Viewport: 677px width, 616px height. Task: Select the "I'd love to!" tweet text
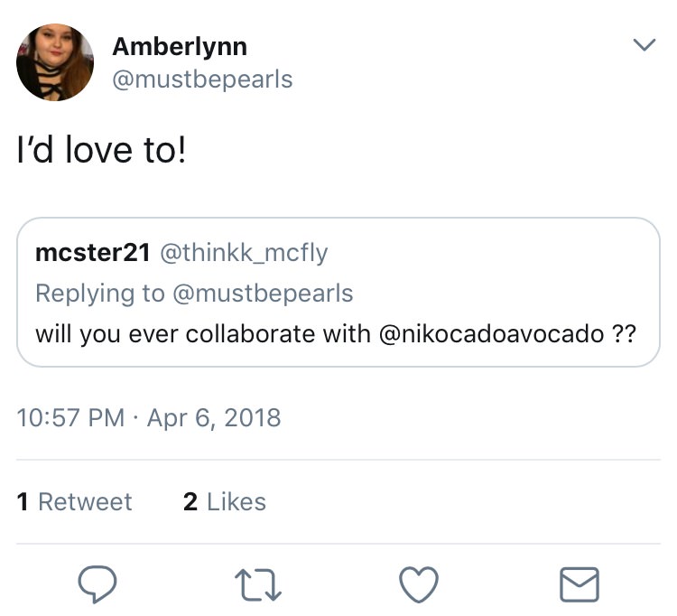[101, 150]
